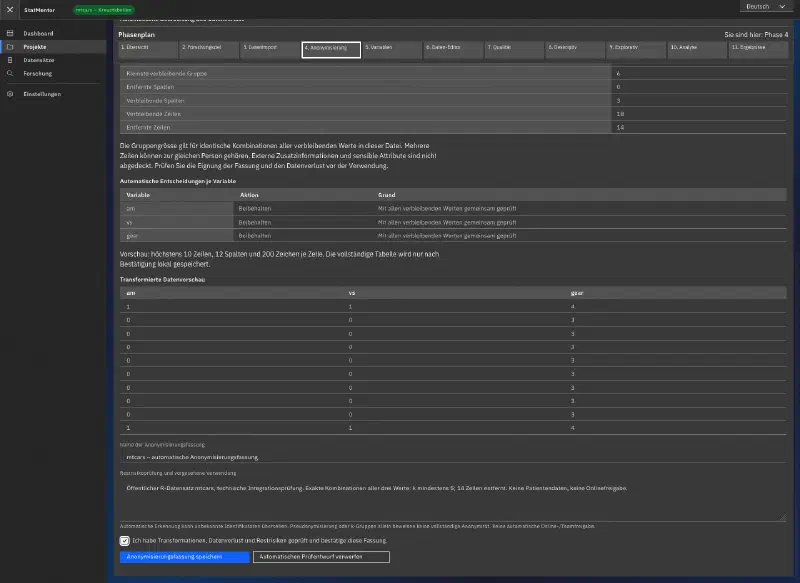Switch to phase 1 Übersicht
The width and height of the screenshot is (800, 583).
tap(148, 49)
